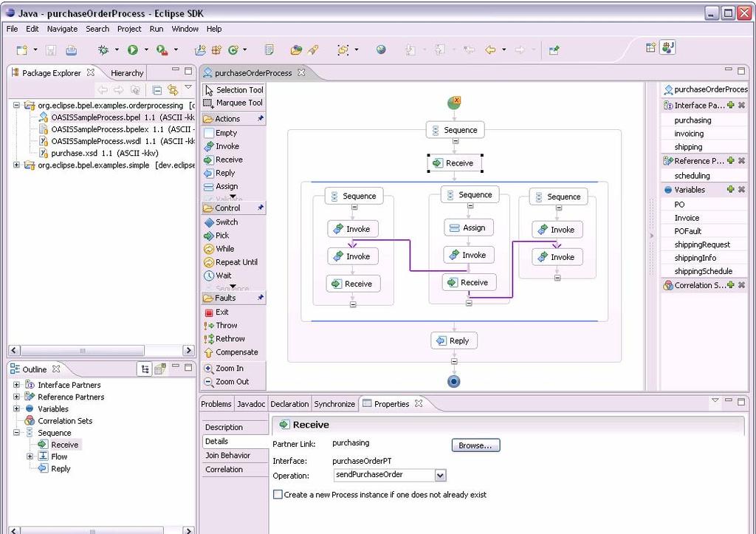
Task: Pick the While control in palette
Action: (219, 249)
